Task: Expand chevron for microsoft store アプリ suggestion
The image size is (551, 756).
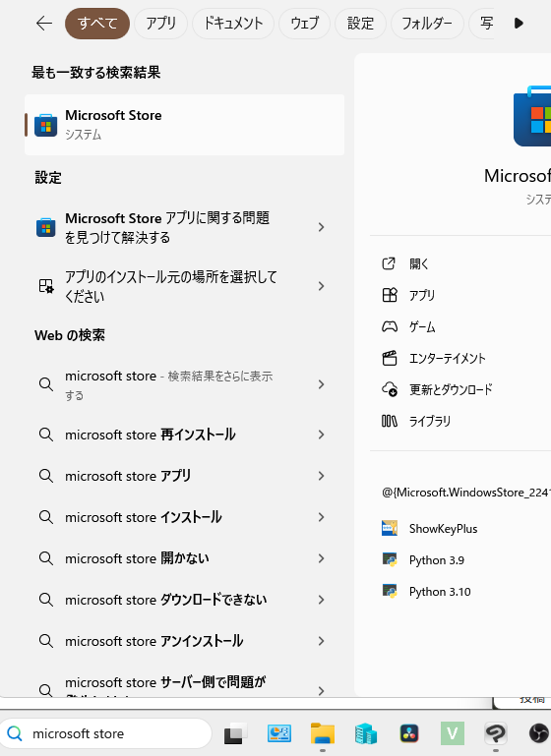Action: point(322,476)
